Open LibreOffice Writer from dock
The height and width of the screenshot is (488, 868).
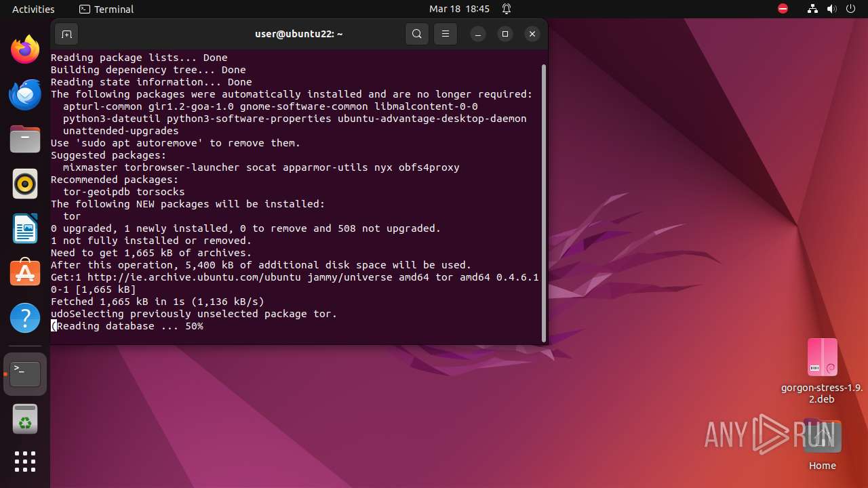pyautogui.click(x=25, y=228)
